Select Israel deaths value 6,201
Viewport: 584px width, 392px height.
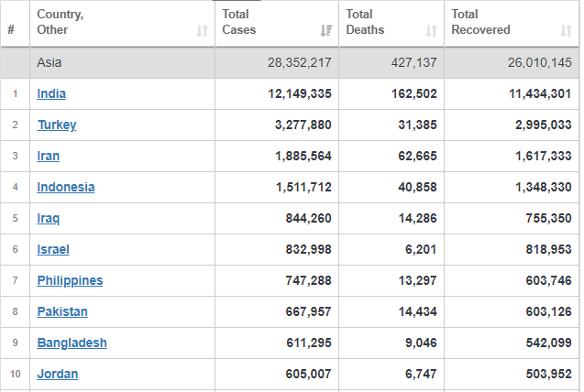click(x=421, y=249)
